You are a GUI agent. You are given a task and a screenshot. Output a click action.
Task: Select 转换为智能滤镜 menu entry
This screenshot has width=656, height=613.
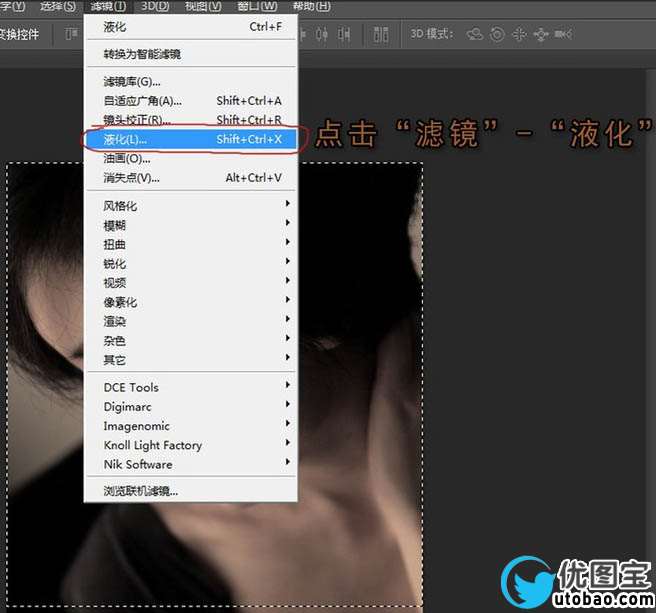tap(142, 54)
